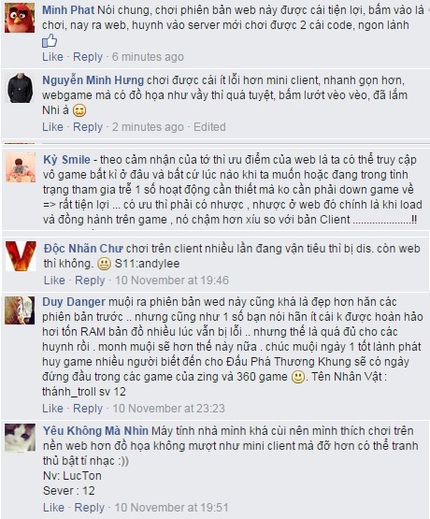Open Minh Phat's red bird avatar
430x519 pixels.
pyautogui.click(x=20, y=18)
